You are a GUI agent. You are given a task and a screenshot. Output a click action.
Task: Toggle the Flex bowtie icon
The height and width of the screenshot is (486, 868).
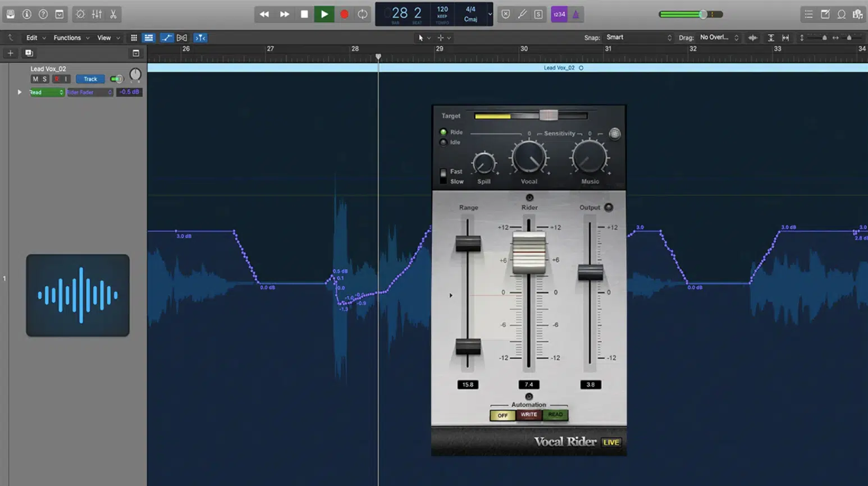(182, 38)
